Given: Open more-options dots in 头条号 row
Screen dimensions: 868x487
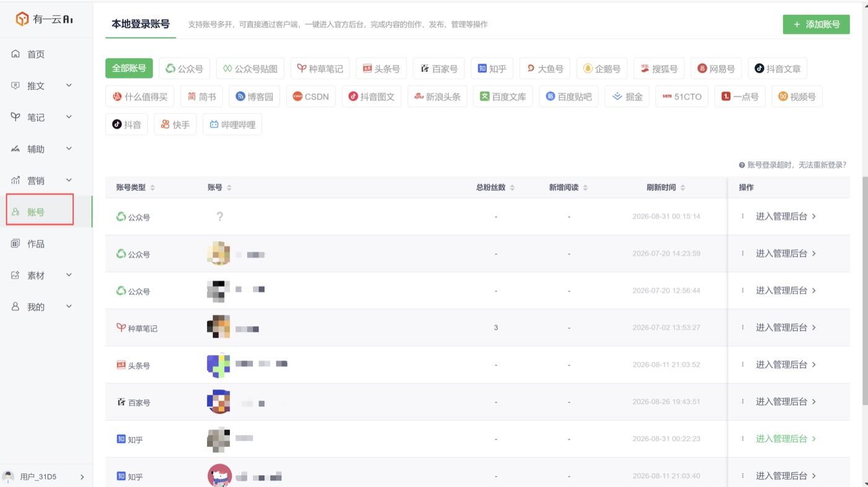Looking at the screenshot, I should pos(743,364).
